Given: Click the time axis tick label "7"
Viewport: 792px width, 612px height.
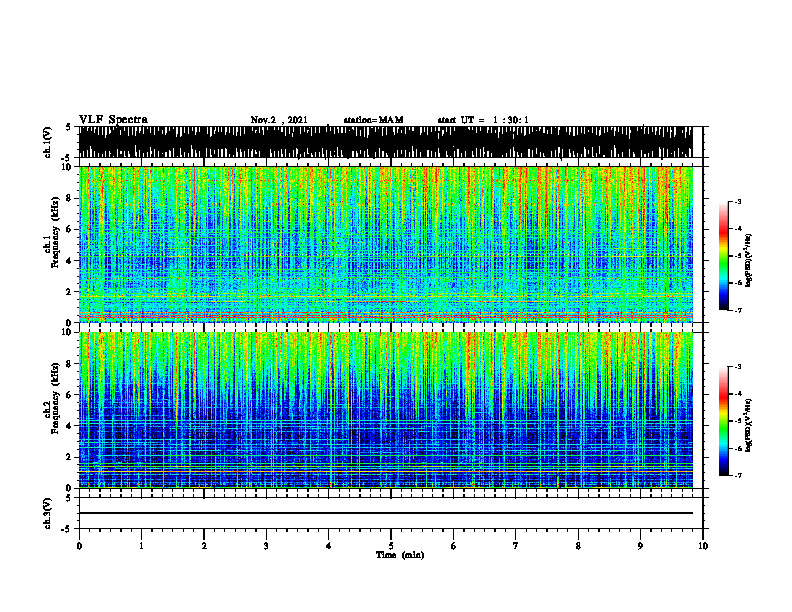Looking at the screenshot, I should click(x=516, y=546).
